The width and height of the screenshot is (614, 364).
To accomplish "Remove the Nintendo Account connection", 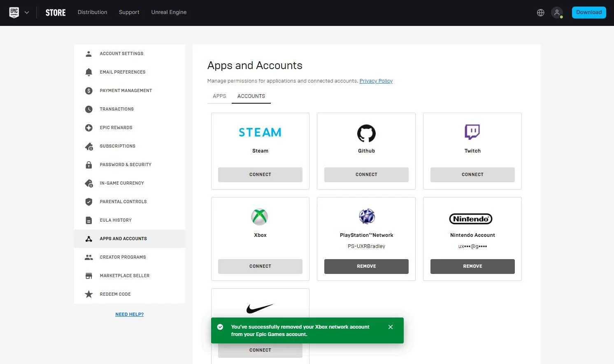I will (472, 267).
